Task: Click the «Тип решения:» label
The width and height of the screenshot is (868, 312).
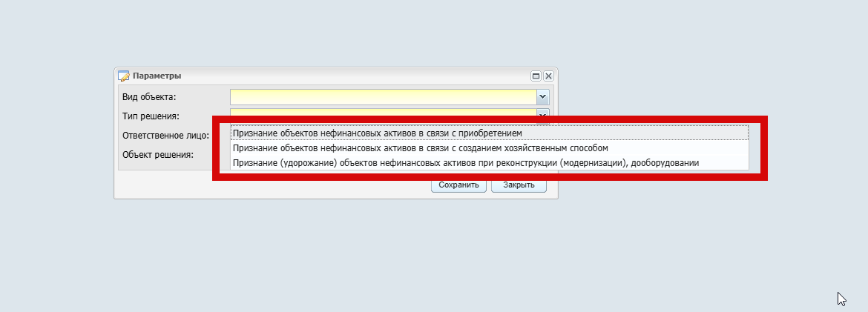Action: 151,116
